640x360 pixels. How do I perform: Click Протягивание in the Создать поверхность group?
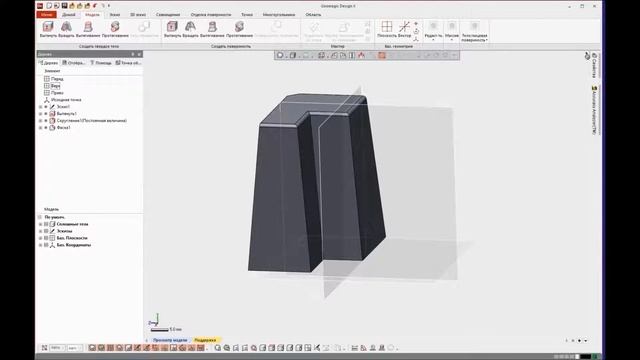[x=240, y=30]
